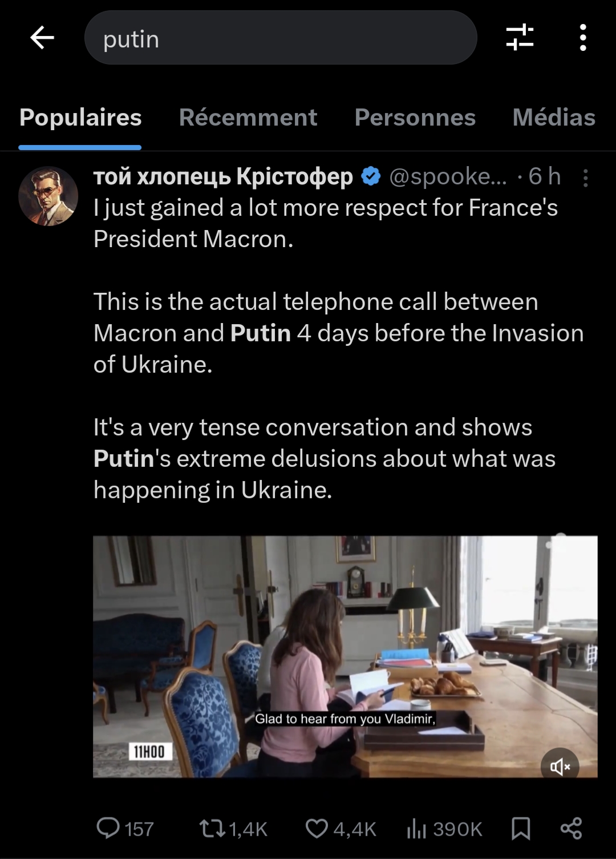This screenshot has width=616, height=859.
Task: Expand the tweet's more options menu
Action: (585, 178)
